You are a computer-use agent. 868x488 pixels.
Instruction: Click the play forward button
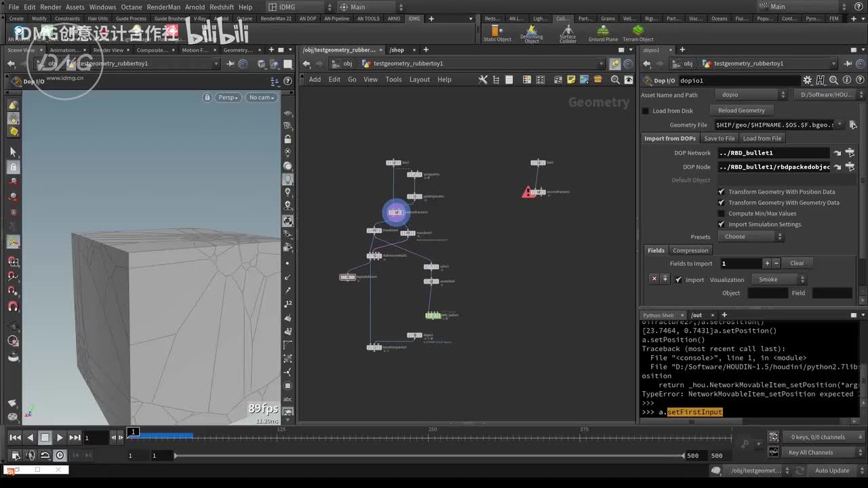coord(60,438)
